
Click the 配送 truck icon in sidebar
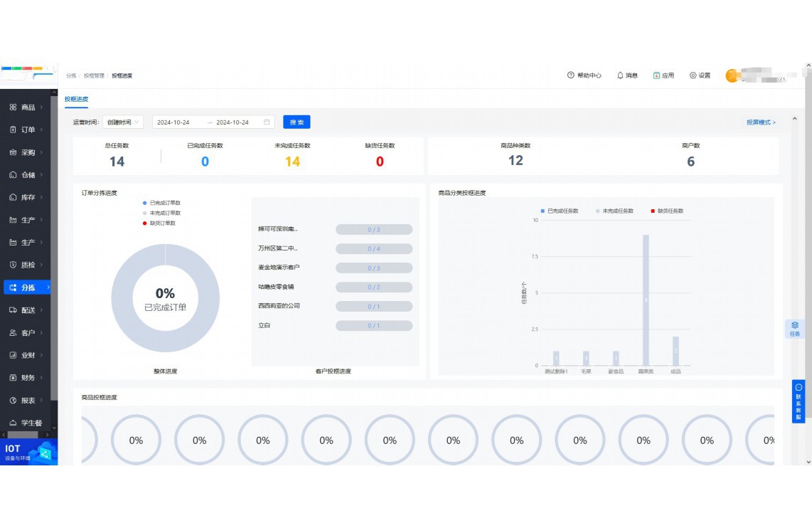[13, 310]
